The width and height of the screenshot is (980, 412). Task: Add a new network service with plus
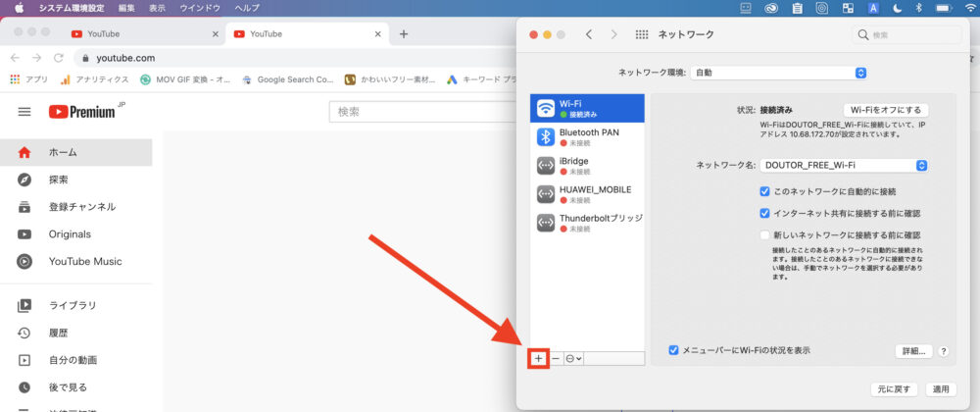(539, 359)
